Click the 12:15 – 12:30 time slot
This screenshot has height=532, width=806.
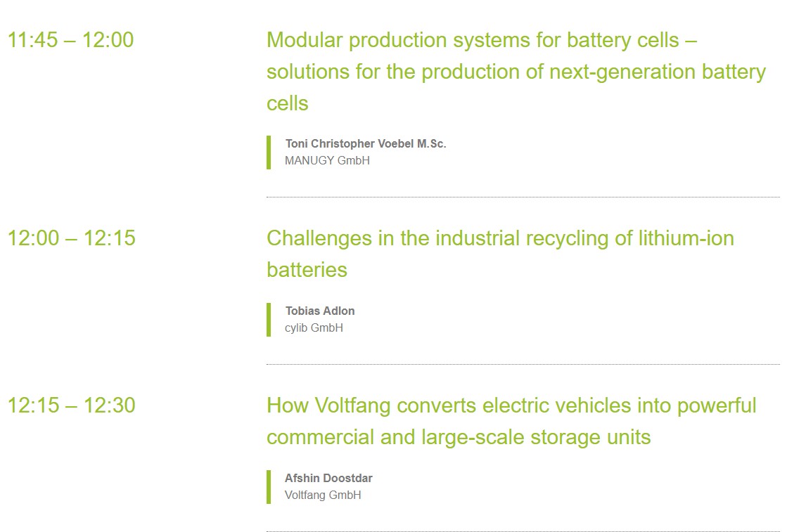click(72, 406)
